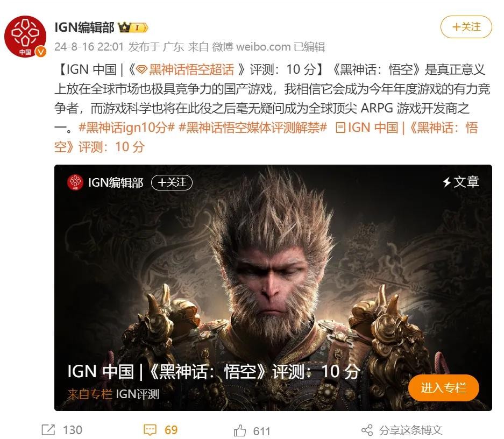This screenshot has width=504, height=439.
Task: Click the 来自专栏 IGN评测 column label
Action: pos(113,394)
